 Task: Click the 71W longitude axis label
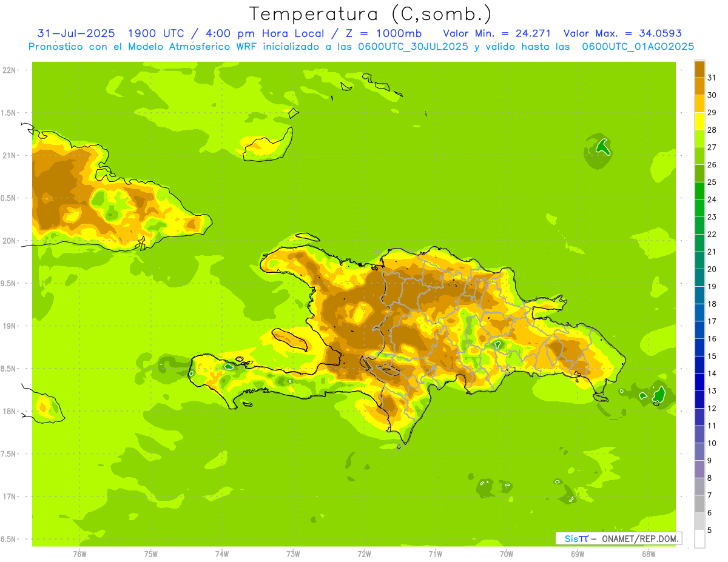[435, 554]
